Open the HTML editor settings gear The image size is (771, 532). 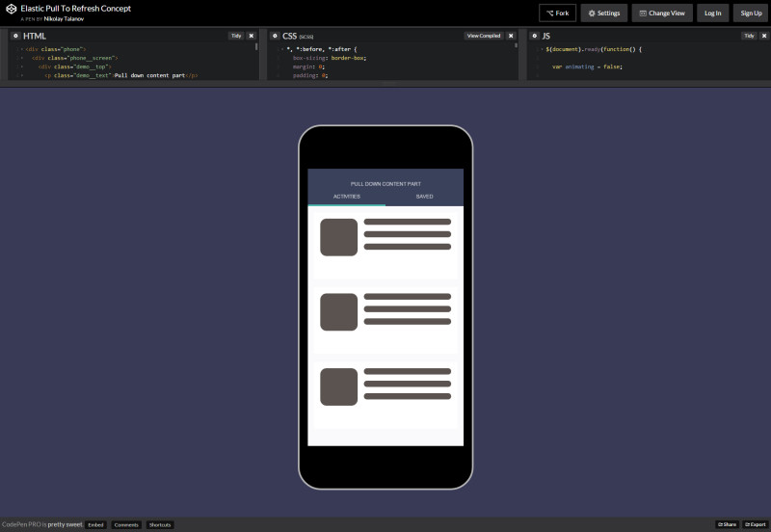[x=14, y=36]
